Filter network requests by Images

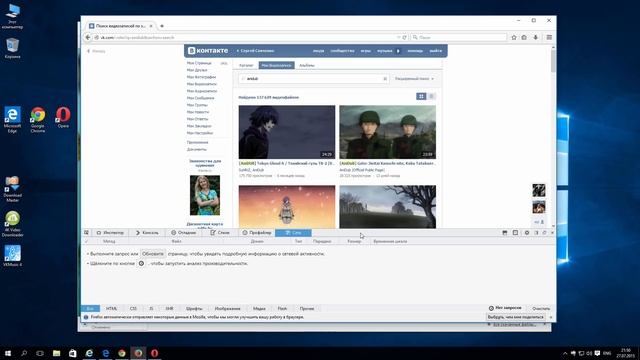227,309
